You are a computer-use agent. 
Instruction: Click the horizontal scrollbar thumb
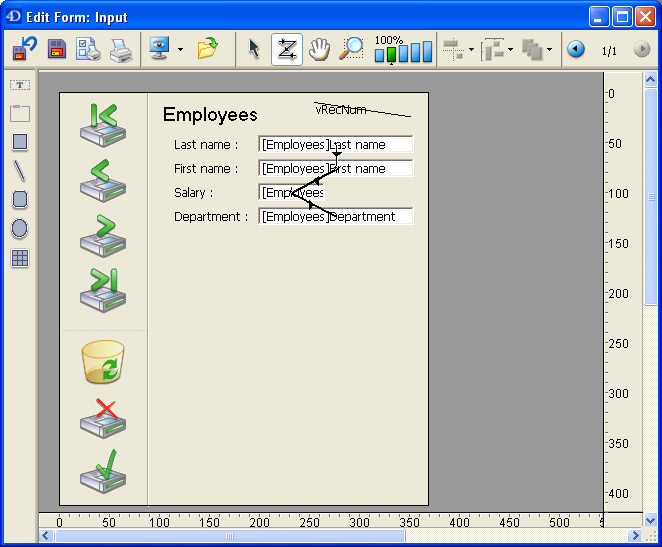coord(230,537)
